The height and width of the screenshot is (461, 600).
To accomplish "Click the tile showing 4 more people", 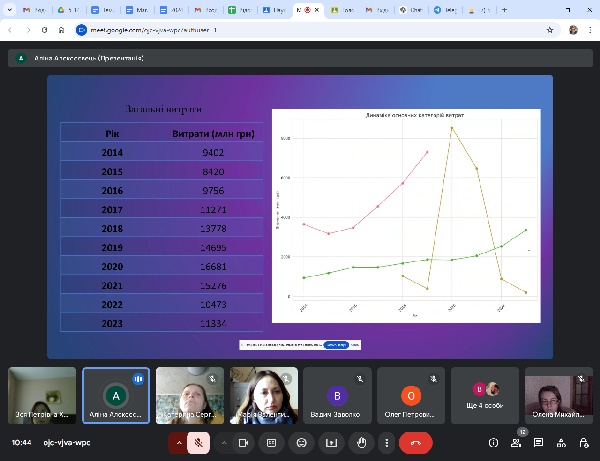I will coord(485,395).
